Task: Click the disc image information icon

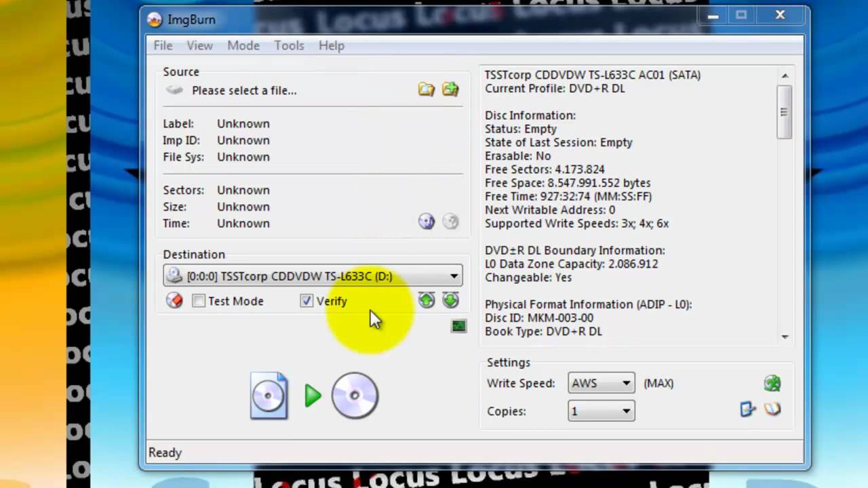Action: (426, 222)
